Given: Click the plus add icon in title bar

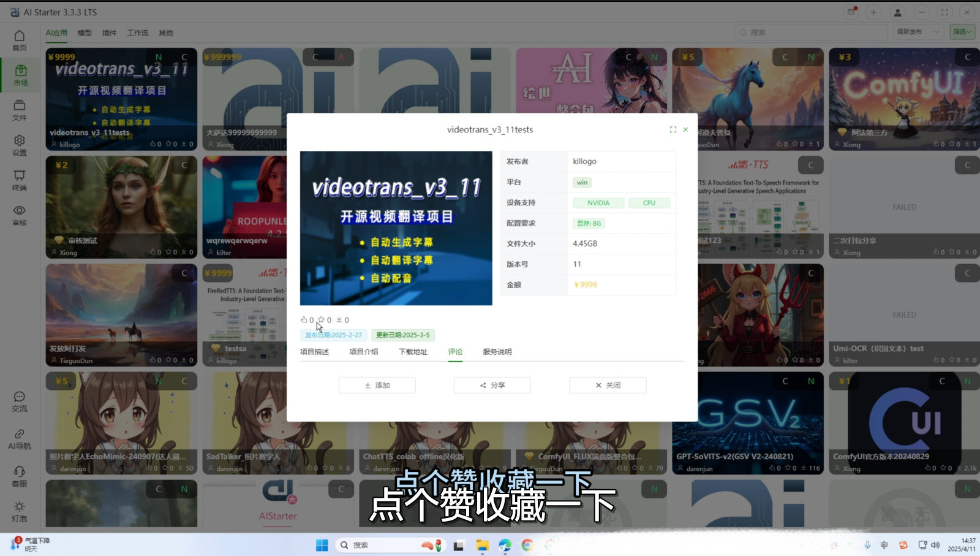Looking at the screenshot, I should pyautogui.click(x=874, y=12).
